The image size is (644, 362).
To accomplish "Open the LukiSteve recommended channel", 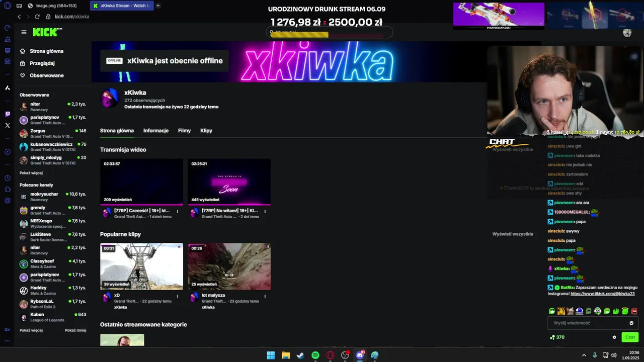I will point(53,237).
